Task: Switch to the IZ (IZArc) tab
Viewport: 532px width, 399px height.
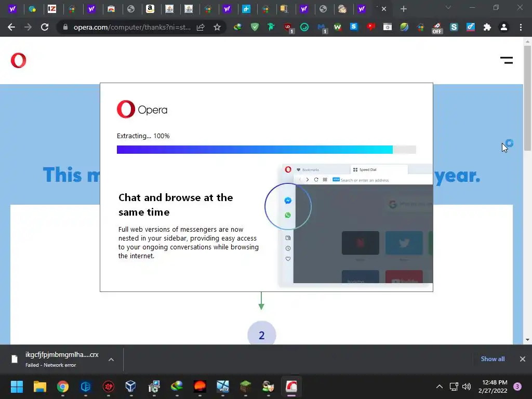Action: 51,9
